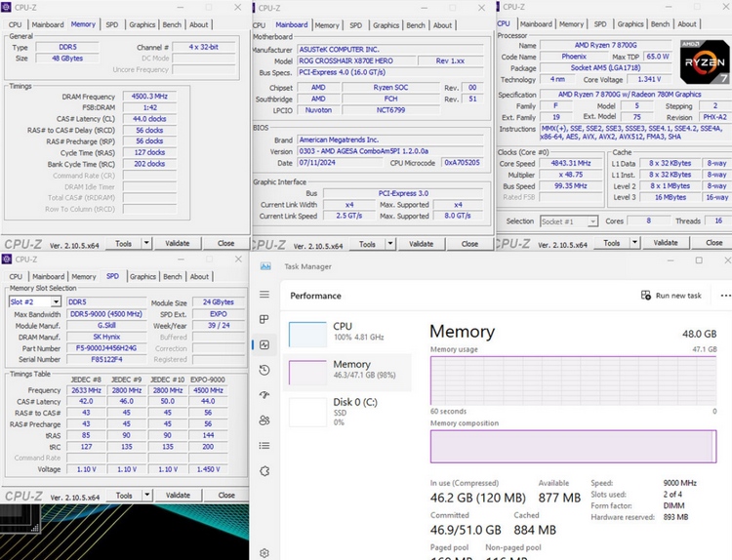Open the Users page in Task Manager
This screenshot has width=732, height=560.
coord(264,420)
